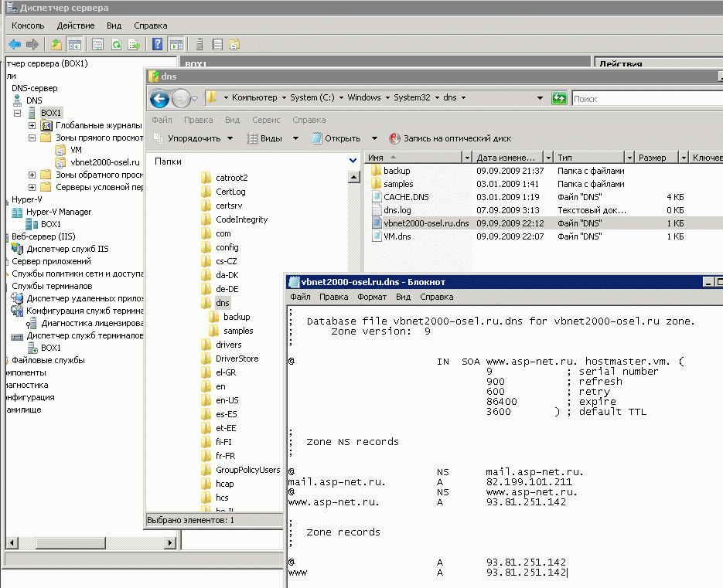Collapse the Папки pane chevron
Viewport: 723px width, 588px height.
click(353, 161)
